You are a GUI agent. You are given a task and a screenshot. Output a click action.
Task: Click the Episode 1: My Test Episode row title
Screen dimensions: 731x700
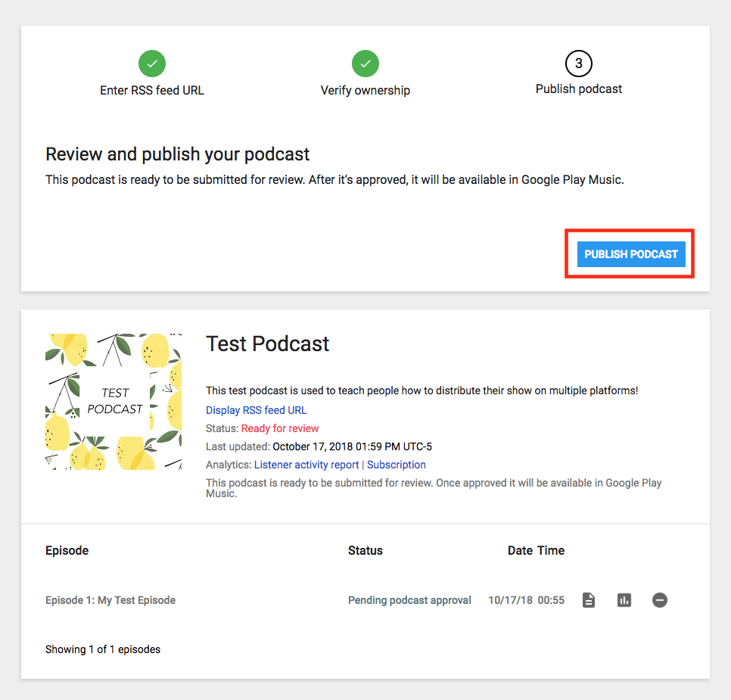(110, 600)
